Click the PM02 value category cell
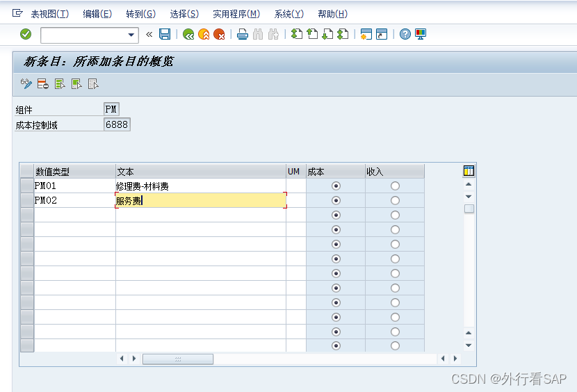 click(x=74, y=201)
